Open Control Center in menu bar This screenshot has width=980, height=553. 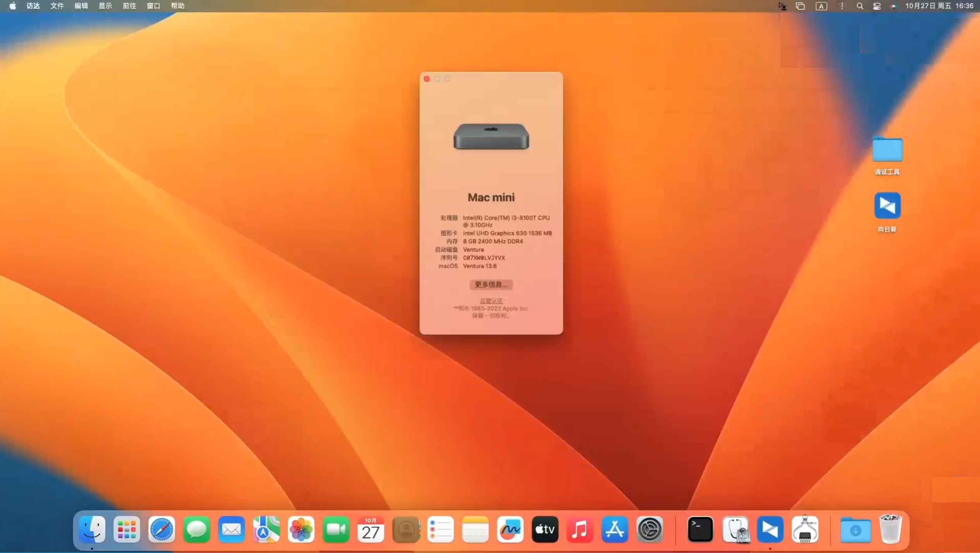pyautogui.click(x=877, y=6)
